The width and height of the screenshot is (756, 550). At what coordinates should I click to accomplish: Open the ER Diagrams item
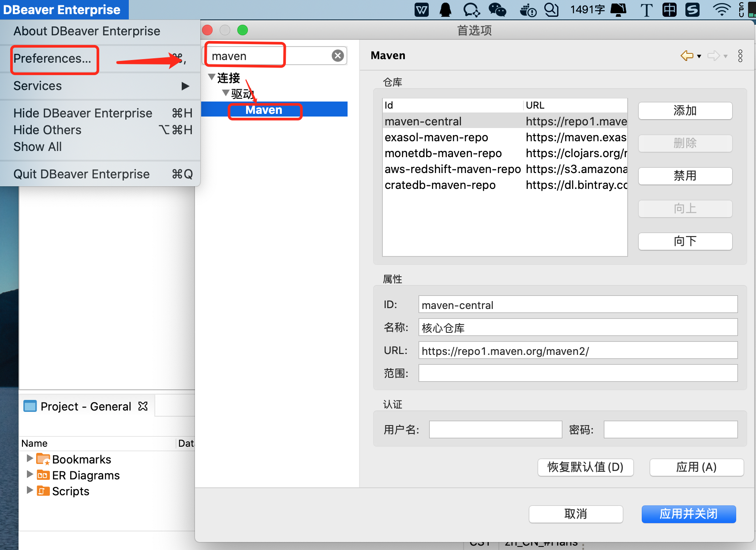point(86,475)
